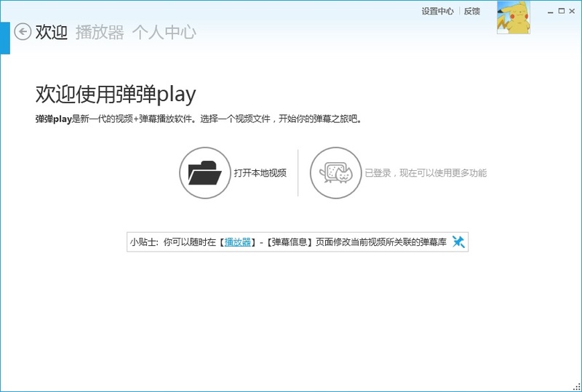Switch to the 个人中心 tab
The width and height of the screenshot is (582, 392).
pos(164,32)
